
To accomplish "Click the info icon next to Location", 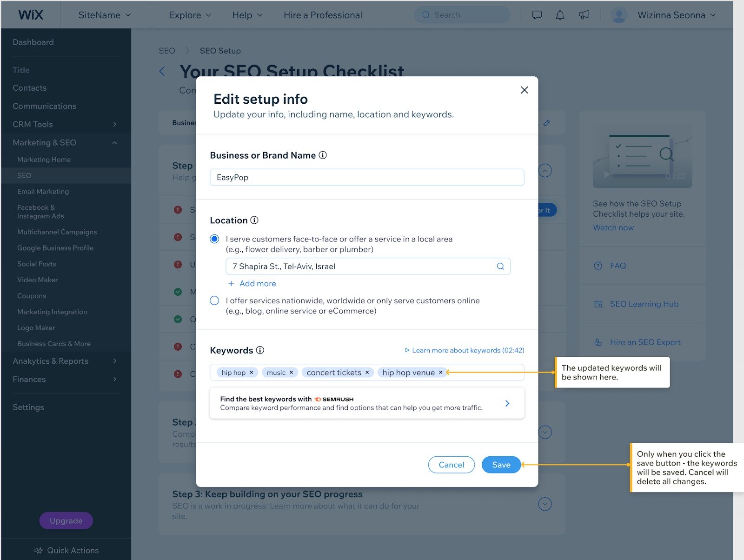I will [x=254, y=220].
